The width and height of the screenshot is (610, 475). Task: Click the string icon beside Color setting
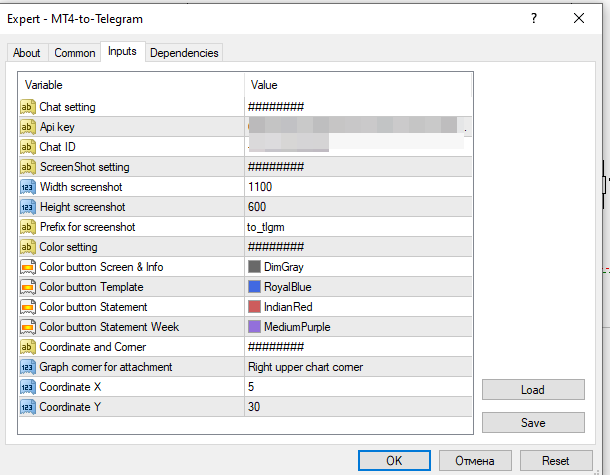[27, 247]
